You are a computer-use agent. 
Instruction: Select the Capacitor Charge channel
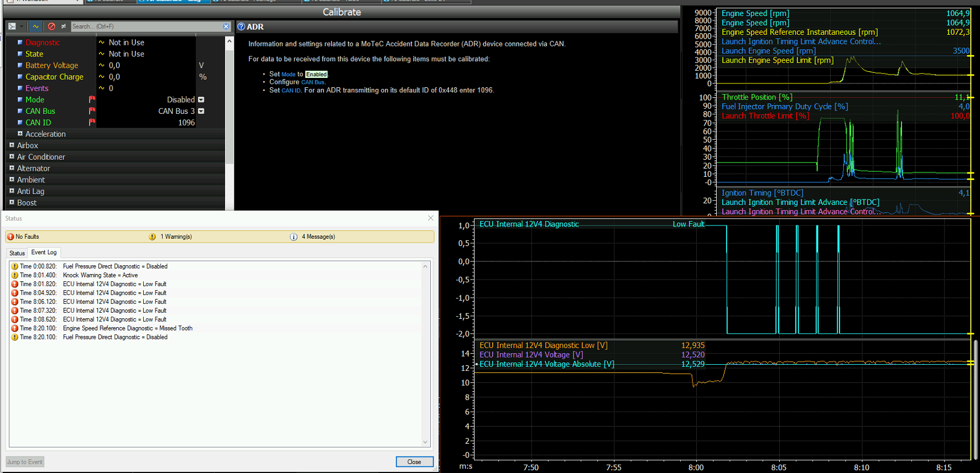54,77
